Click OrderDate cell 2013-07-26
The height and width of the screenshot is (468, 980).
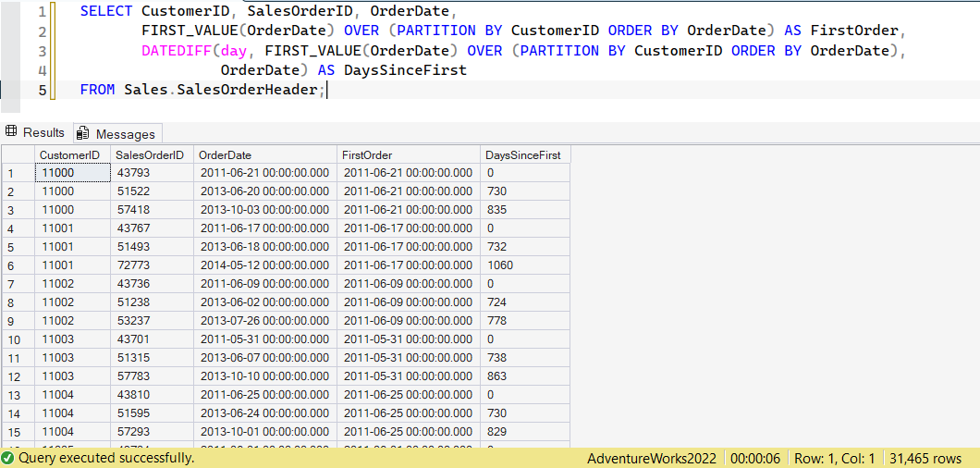point(264,321)
